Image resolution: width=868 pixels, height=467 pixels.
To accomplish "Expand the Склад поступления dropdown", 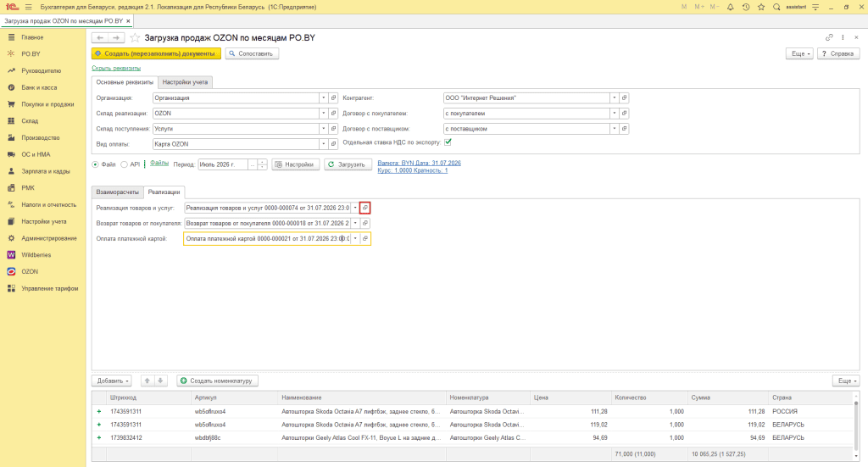I will coord(323,129).
